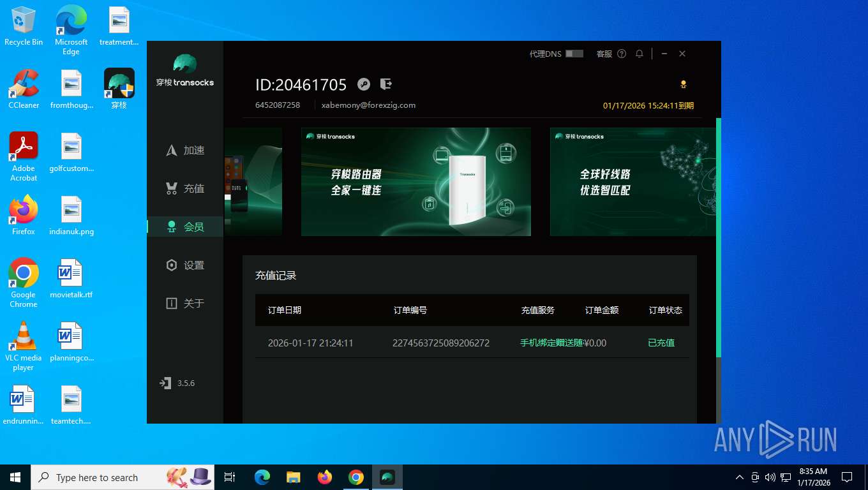The height and width of the screenshot is (490, 868).
Task: Click the 穿梭 transocks logo in sidebar
Action: tap(185, 70)
